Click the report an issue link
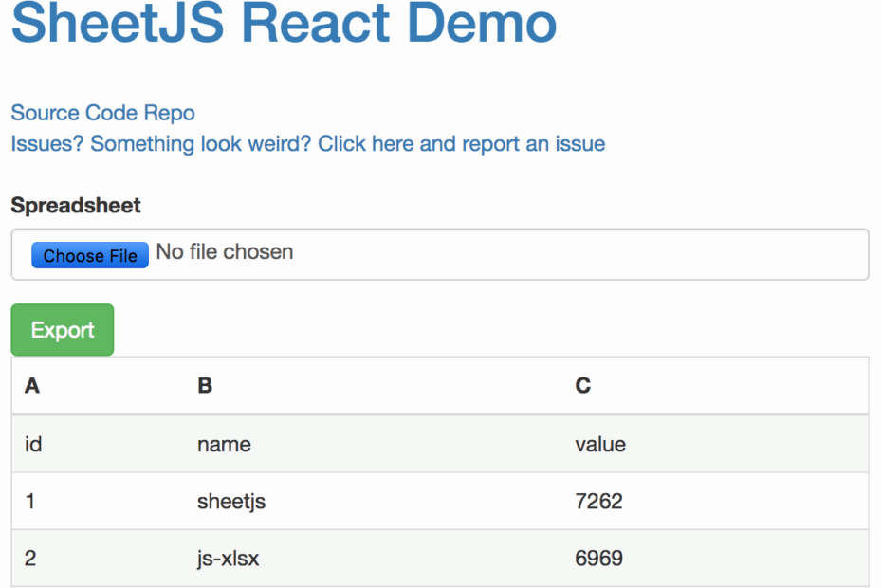Image resolution: width=882 pixels, height=588 pixels. 308,143
